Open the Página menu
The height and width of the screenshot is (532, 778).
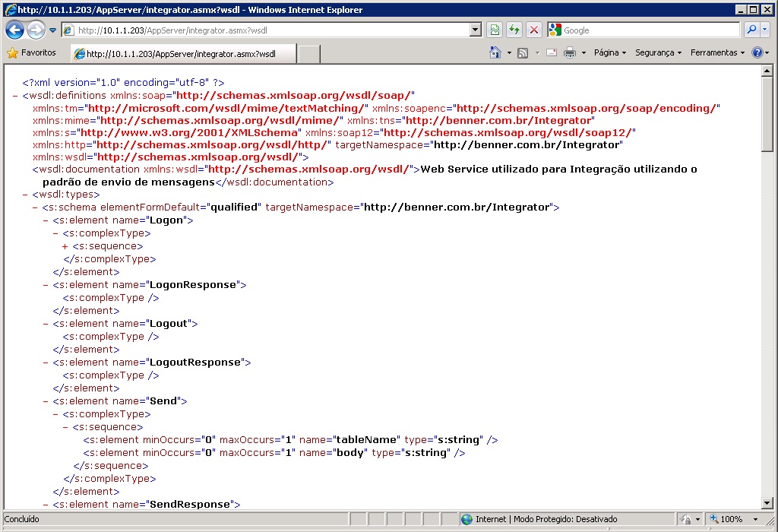coord(609,52)
